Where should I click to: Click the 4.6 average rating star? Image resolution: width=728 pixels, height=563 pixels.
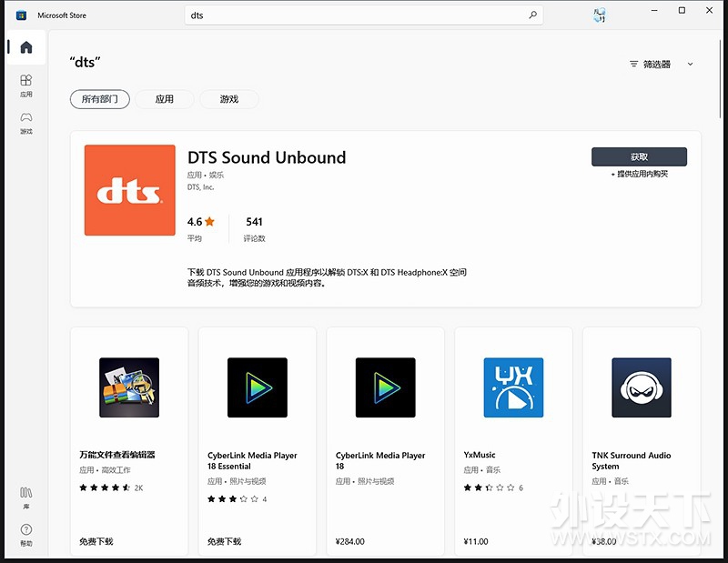[x=210, y=221]
